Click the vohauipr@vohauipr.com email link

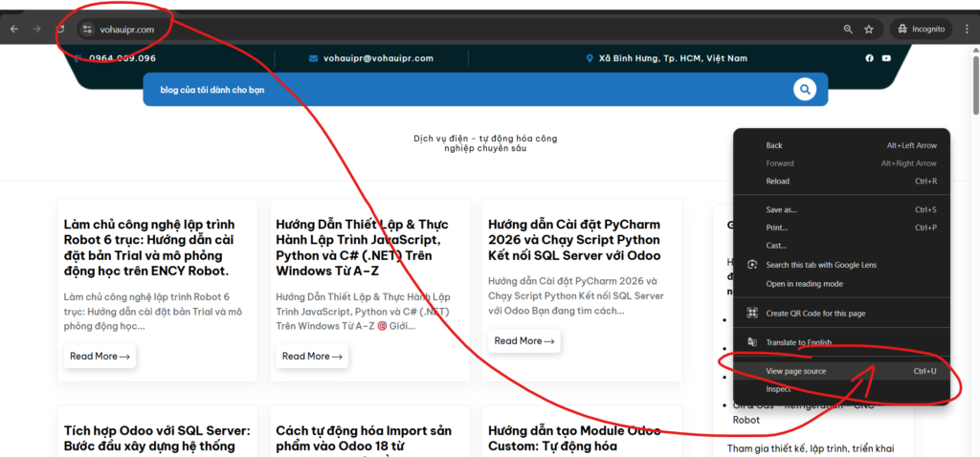tap(377, 58)
